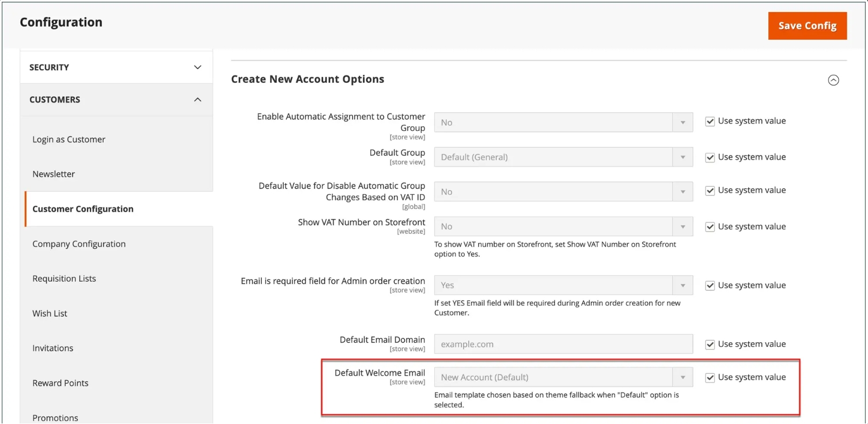Open Requisition Lists settings
The image size is (868, 424).
pos(64,278)
